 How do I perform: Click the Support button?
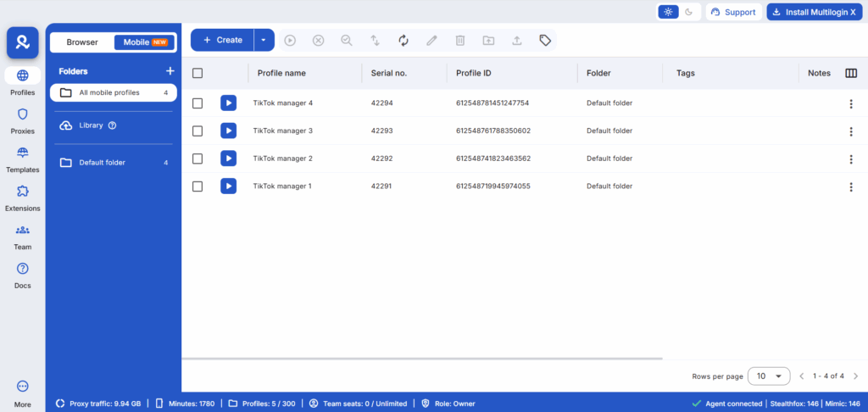(x=733, y=12)
